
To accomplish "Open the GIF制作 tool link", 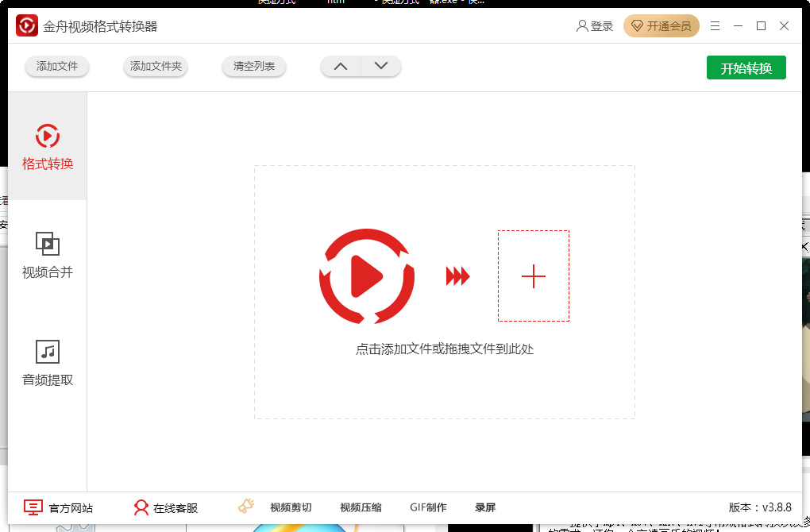I will point(428,507).
